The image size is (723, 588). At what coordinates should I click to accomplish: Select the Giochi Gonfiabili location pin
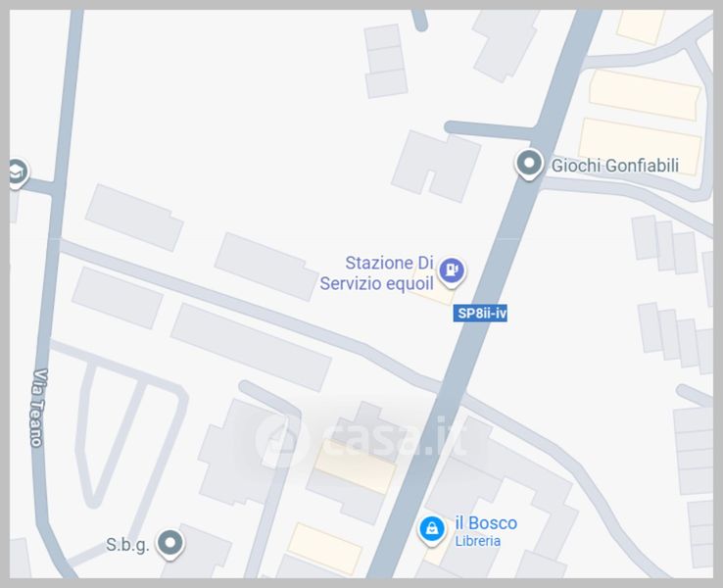pyautogui.click(x=529, y=165)
